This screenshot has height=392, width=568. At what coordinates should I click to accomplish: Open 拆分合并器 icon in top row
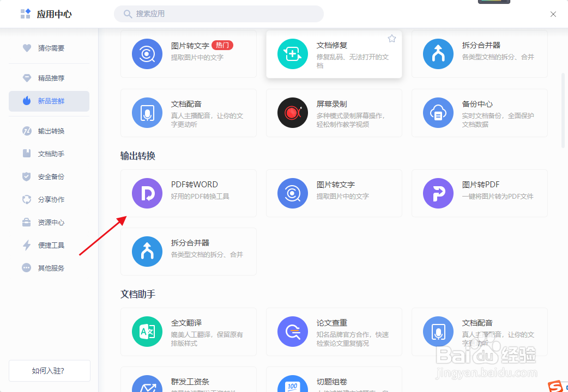click(438, 54)
